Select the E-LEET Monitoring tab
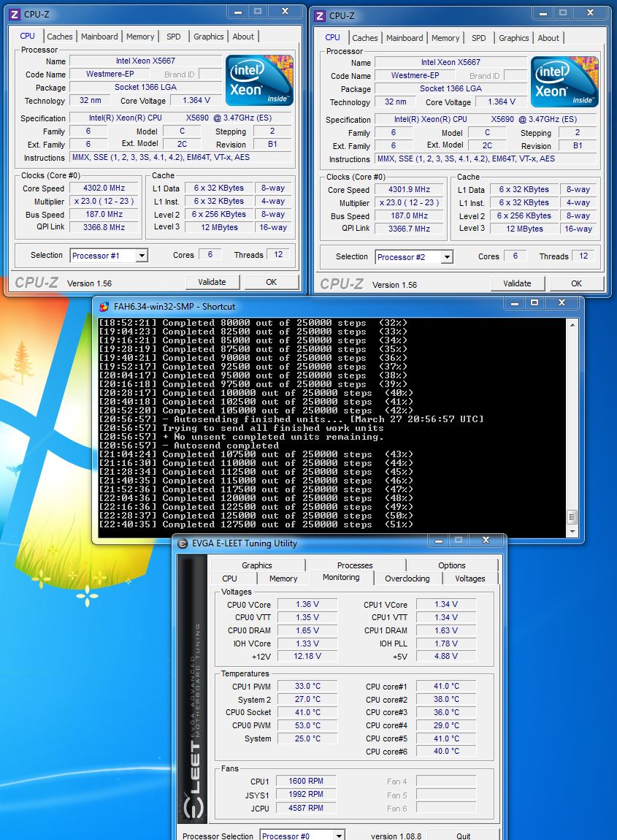Image resolution: width=617 pixels, height=840 pixels. 341,578
